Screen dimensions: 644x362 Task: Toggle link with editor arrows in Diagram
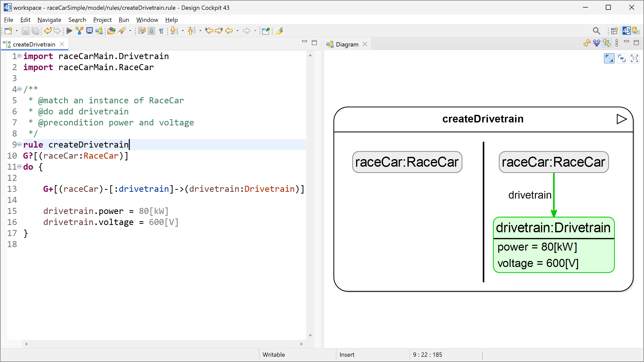[607, 43]
